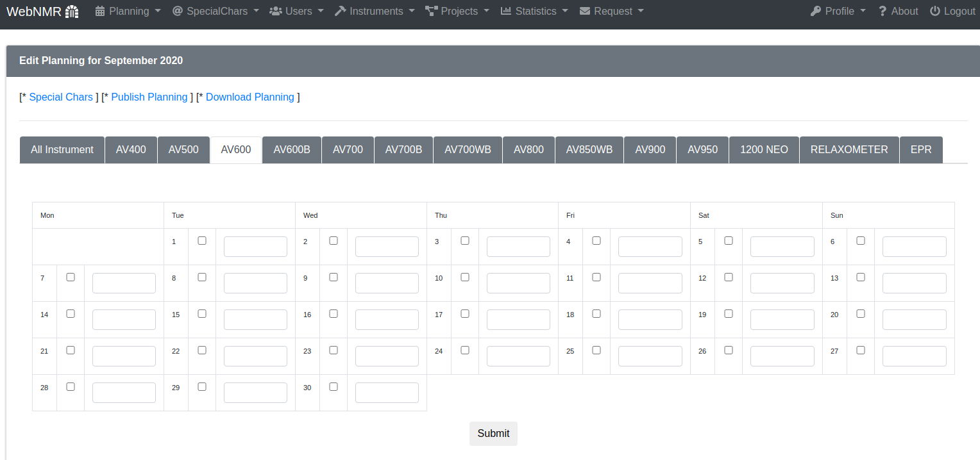Check the box for September 1
The image size is (980, 460).
pos(202,241)
